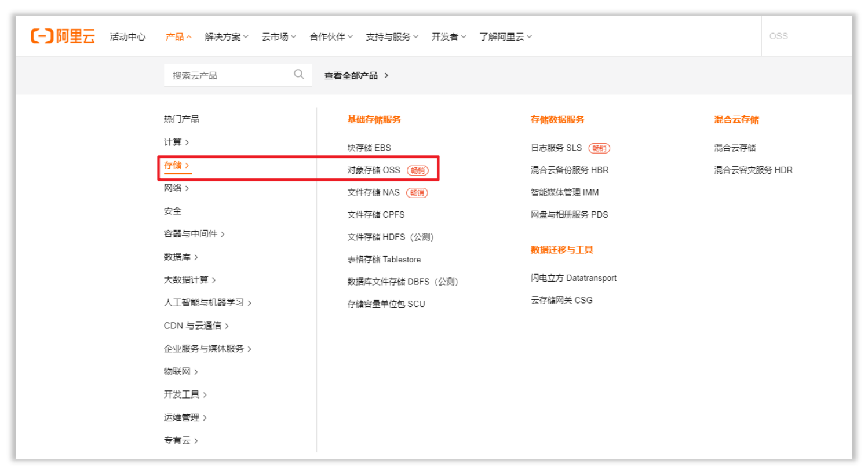Open 混合云备份服务 HBR

pos(570,170)
